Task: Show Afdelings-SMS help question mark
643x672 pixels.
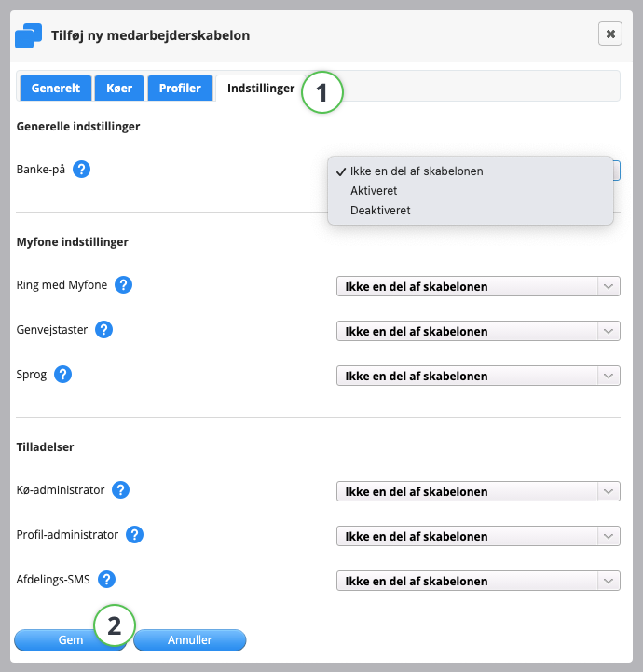Action: point(106,580)
